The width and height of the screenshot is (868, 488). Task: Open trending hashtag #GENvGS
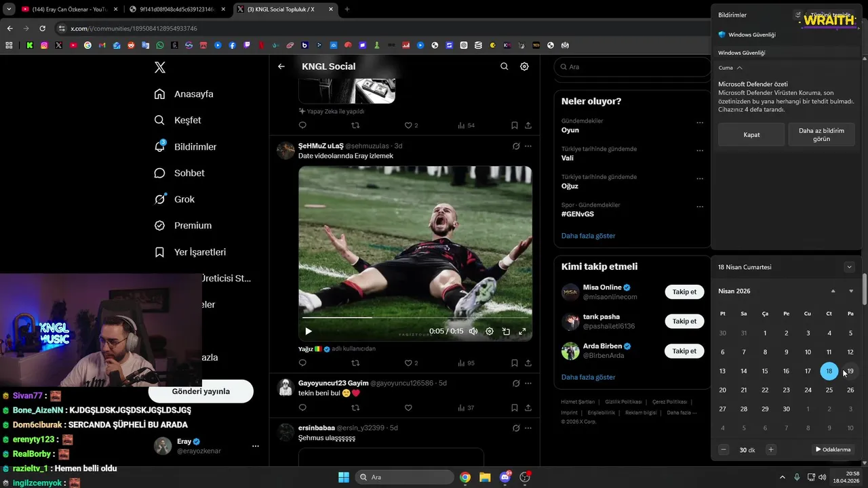tap(577, 213)
